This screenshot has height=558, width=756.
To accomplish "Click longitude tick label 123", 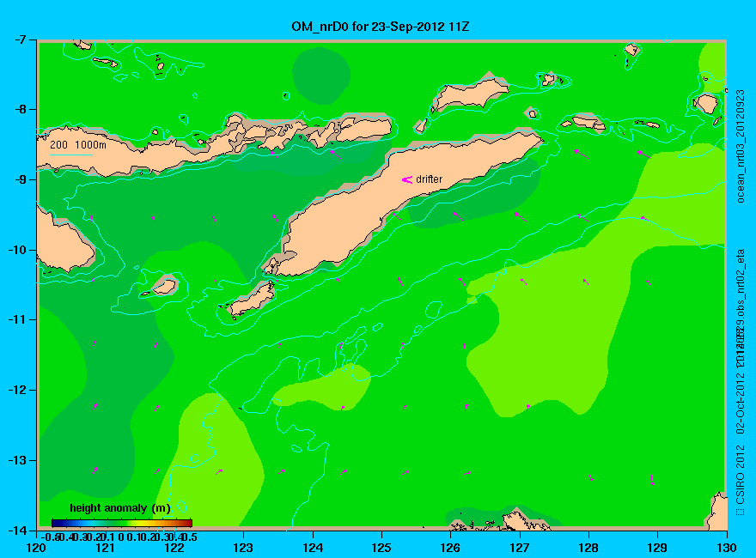I will click(x=243, y=548).
